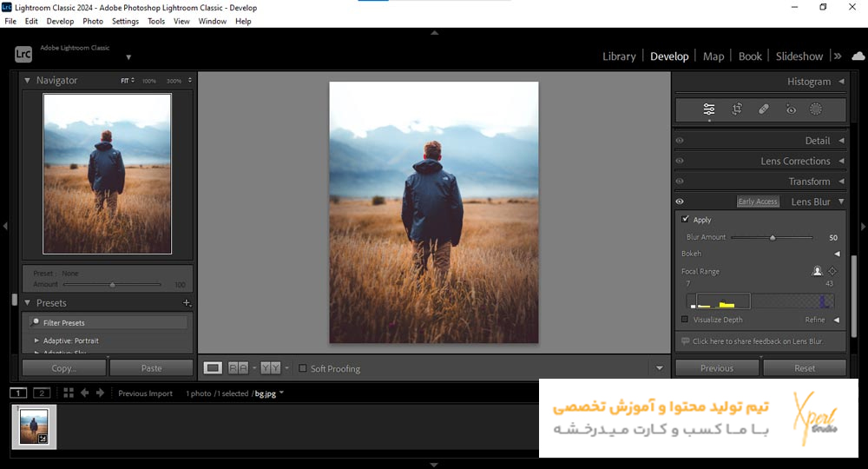868x469 pixels.
Task: Enable the Soft Proofing checkbox
Action: pos(303,368)
